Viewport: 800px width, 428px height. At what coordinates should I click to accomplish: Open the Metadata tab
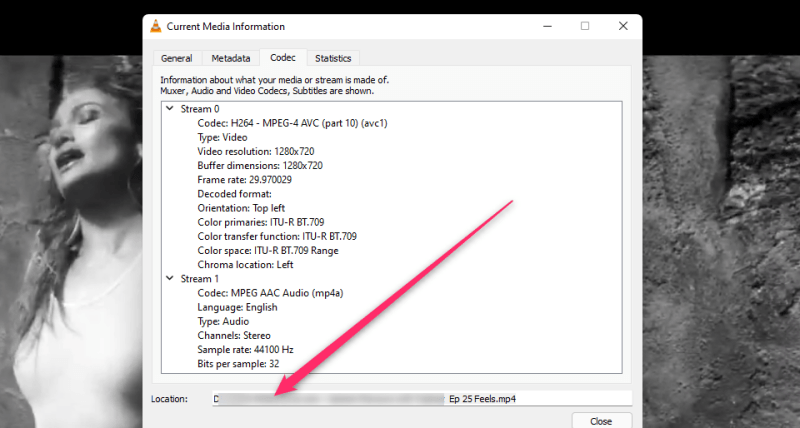pos(230,58)
